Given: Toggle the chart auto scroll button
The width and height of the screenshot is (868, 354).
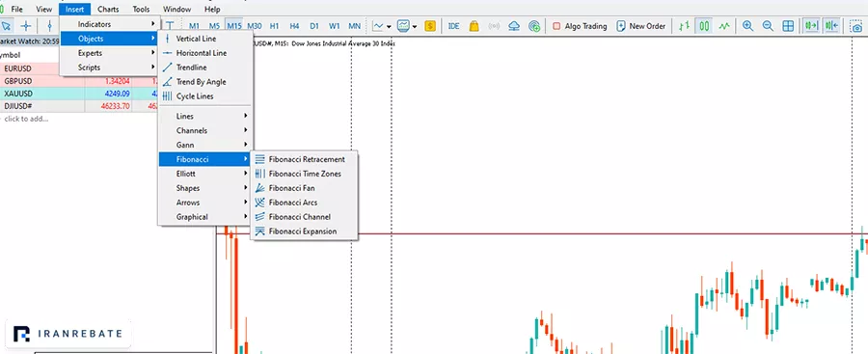Looking at the screenshot, I should pyautogui.click(x=811, y=26).
